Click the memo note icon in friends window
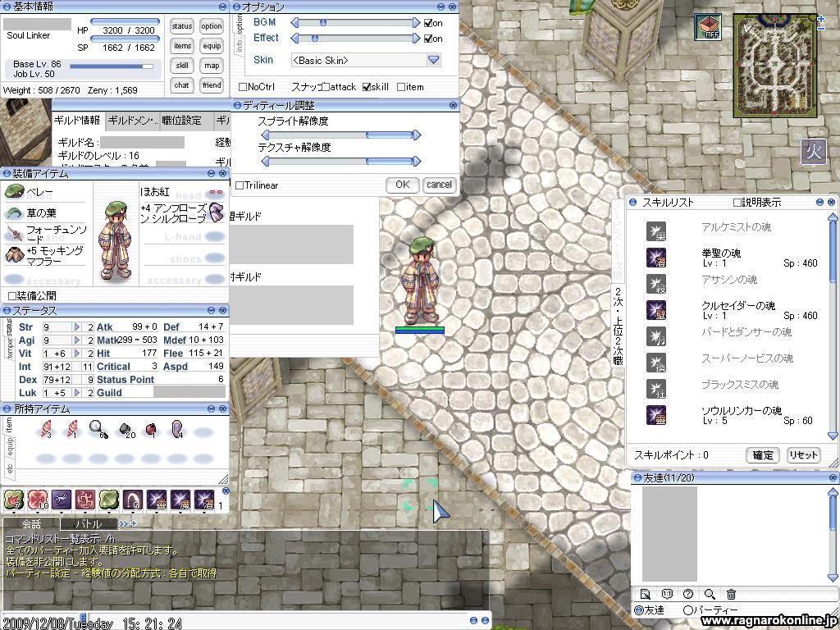Screen dimensions: 840x630 coord(646,594)
